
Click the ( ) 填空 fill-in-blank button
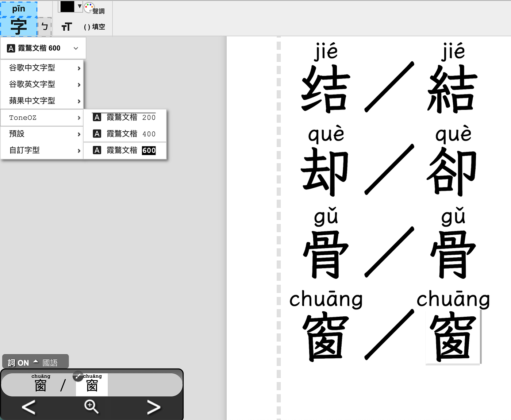pyautogui.click(x=95, y=27)
